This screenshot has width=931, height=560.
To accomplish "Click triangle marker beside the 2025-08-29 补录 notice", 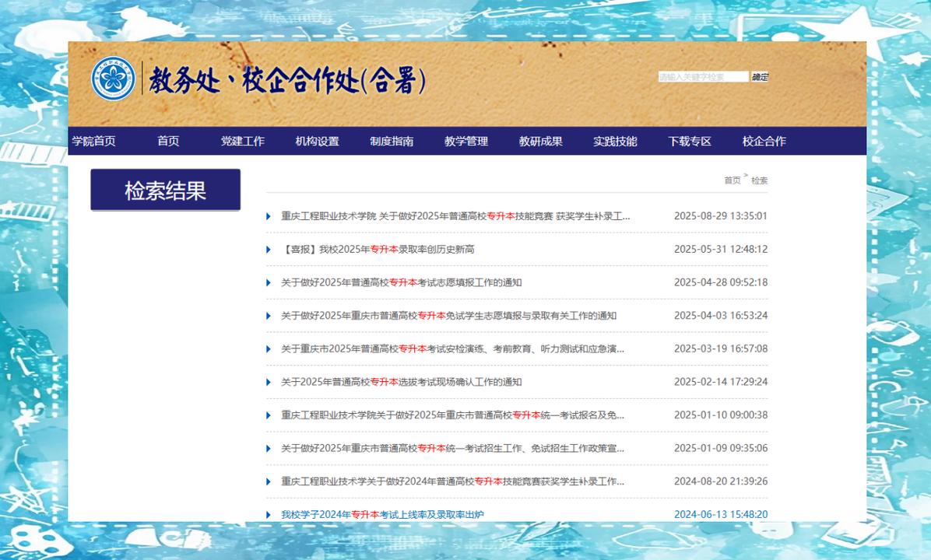I will click(x=268, y=216).
